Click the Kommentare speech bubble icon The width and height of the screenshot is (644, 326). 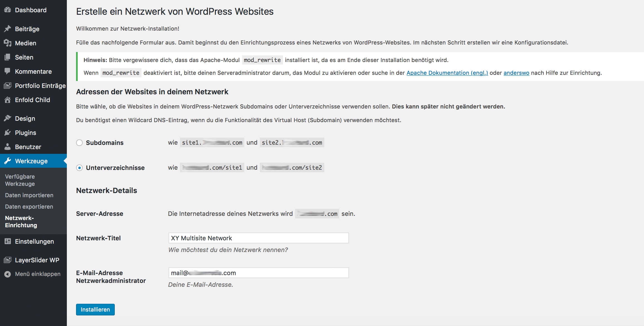[x=8, y=71]
